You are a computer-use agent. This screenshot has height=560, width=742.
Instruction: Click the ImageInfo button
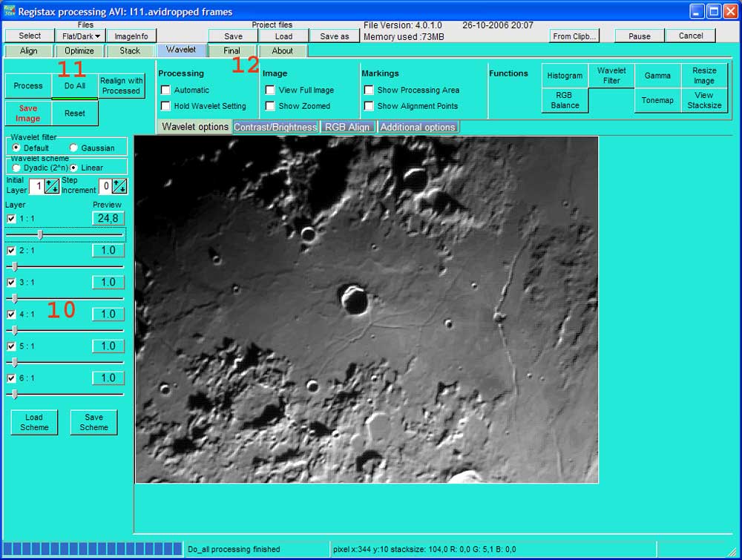coord(131,36)
